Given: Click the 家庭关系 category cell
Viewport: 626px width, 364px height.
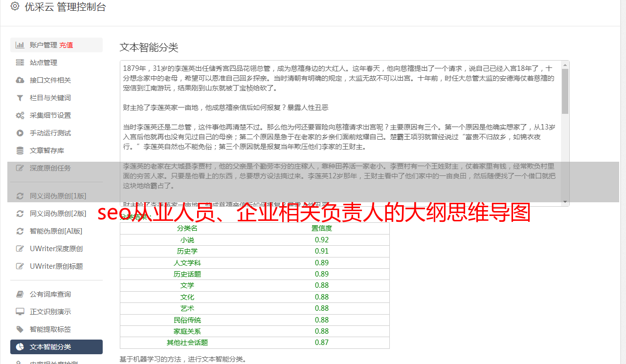Looking at the screenshot, I should pos(187,331).
